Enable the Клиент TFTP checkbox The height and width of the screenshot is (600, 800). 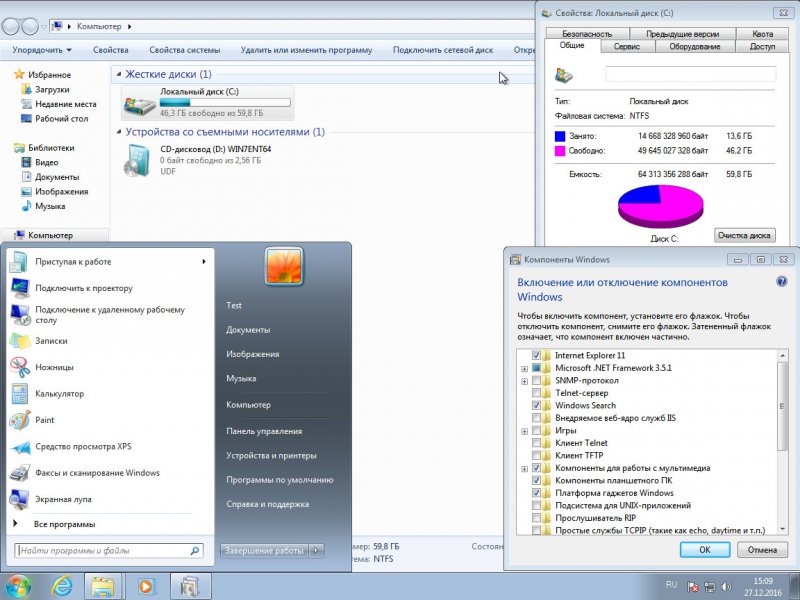[x=536, y=456]
